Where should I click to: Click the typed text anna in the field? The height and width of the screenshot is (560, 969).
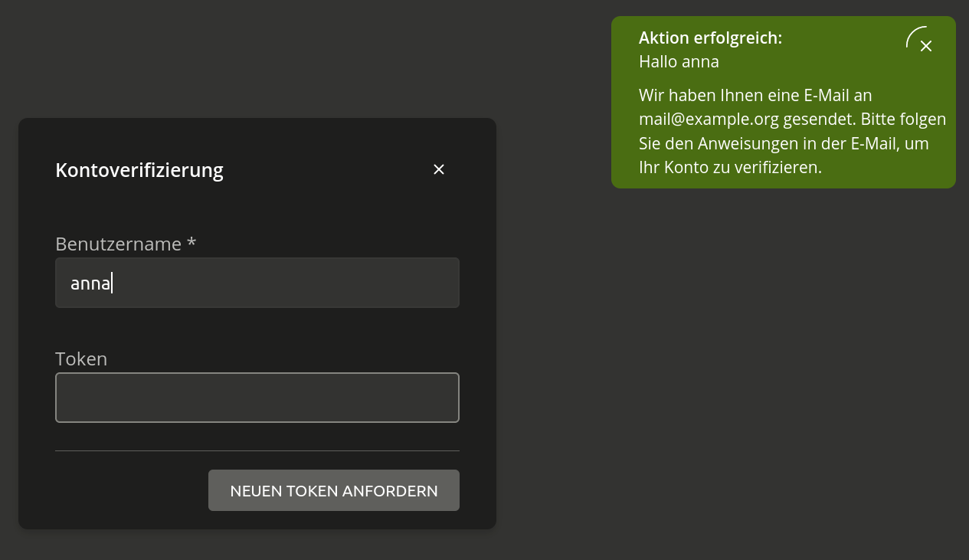tap(90, 283)
